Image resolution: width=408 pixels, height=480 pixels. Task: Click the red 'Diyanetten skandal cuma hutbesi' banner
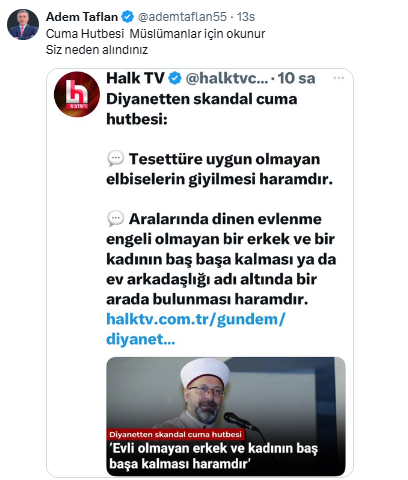tap(175, 434)
